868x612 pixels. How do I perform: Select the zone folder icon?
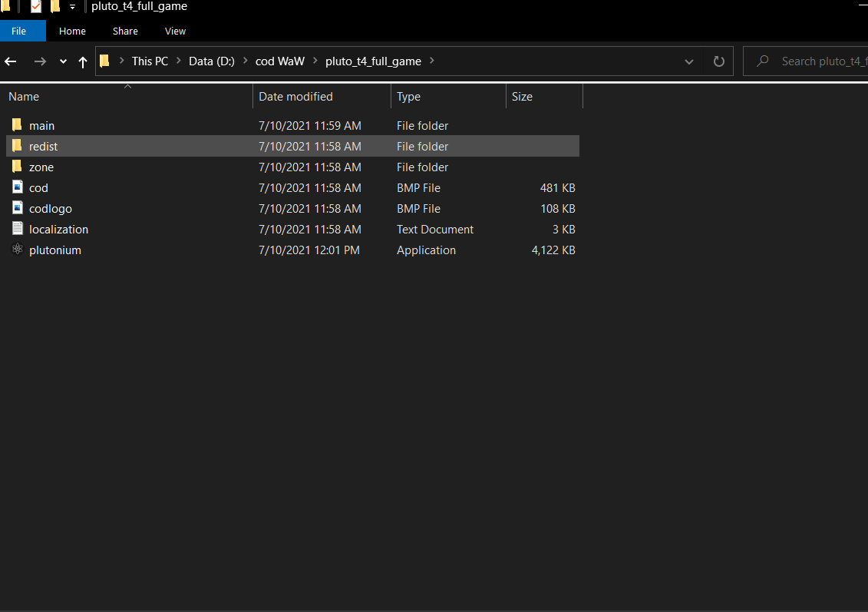[17, 167]
